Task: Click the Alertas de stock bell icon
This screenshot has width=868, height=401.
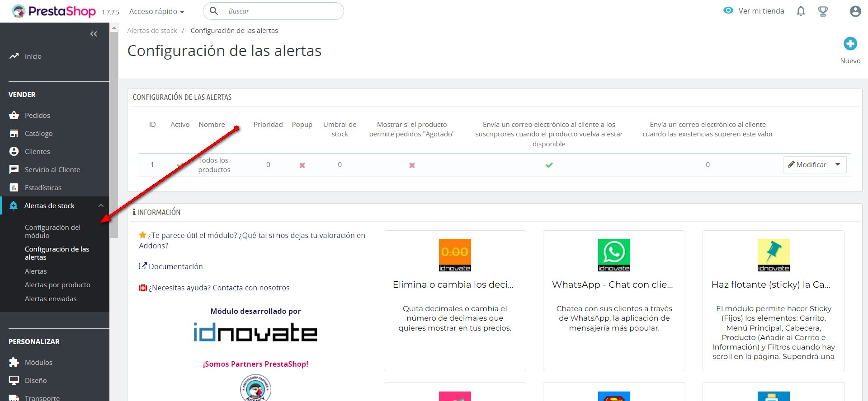Action: pyautogui.click(x=14, y=205)
